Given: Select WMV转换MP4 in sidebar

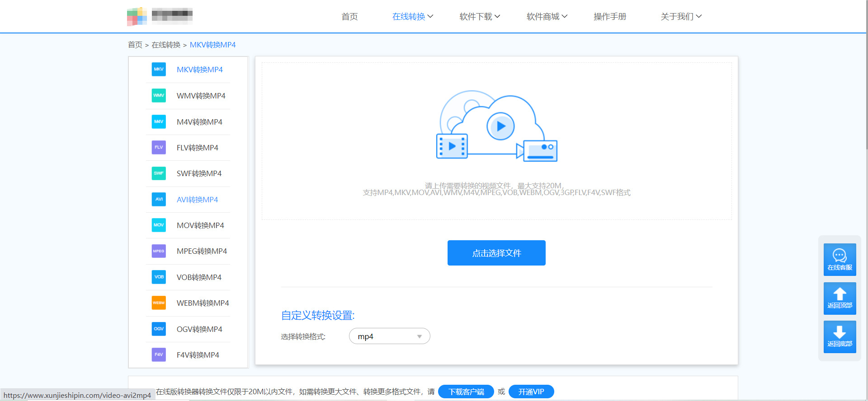Looking at the screenshot, I should click(x=201, y=96).
